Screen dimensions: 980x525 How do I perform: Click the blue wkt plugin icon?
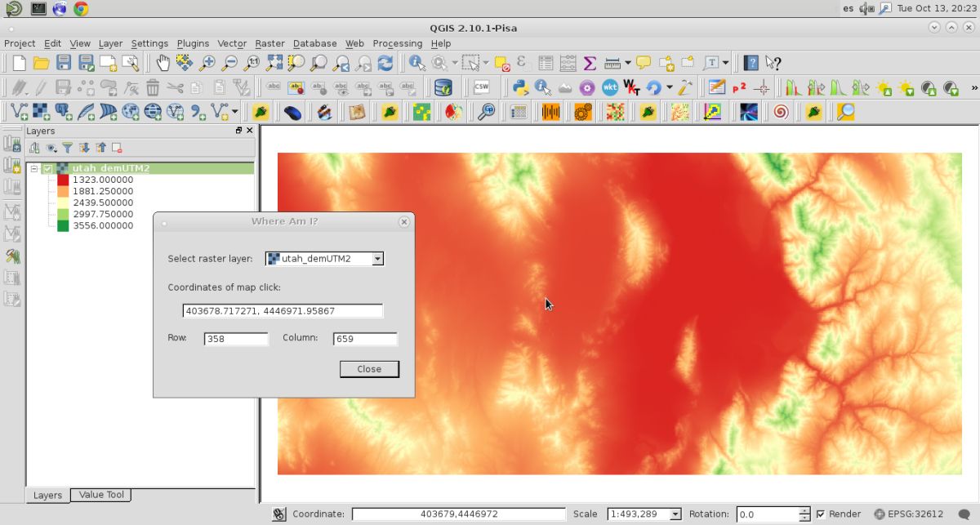610,87
